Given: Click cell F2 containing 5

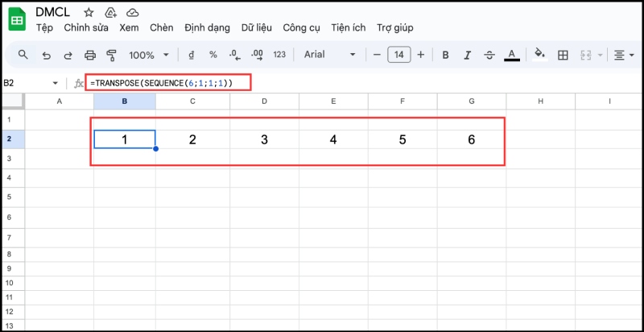Looking at the screenshot, I should [x=402, y=139].
